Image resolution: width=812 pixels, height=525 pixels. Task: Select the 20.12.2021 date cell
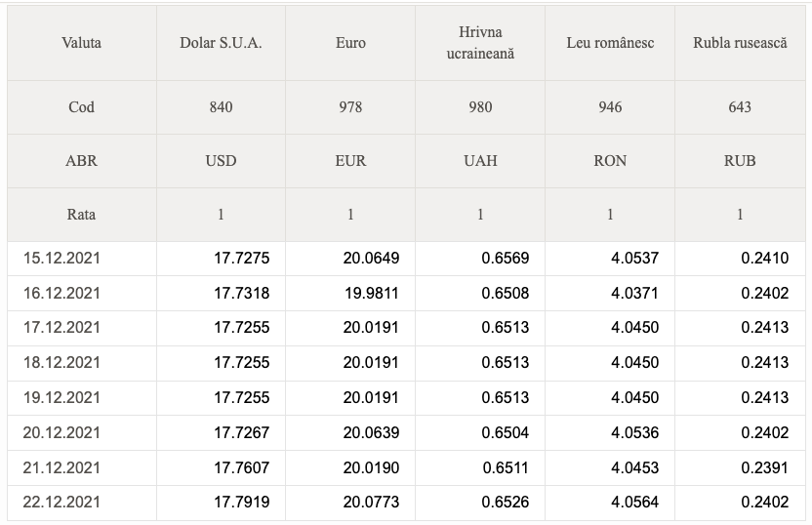(x=82, y=432)
